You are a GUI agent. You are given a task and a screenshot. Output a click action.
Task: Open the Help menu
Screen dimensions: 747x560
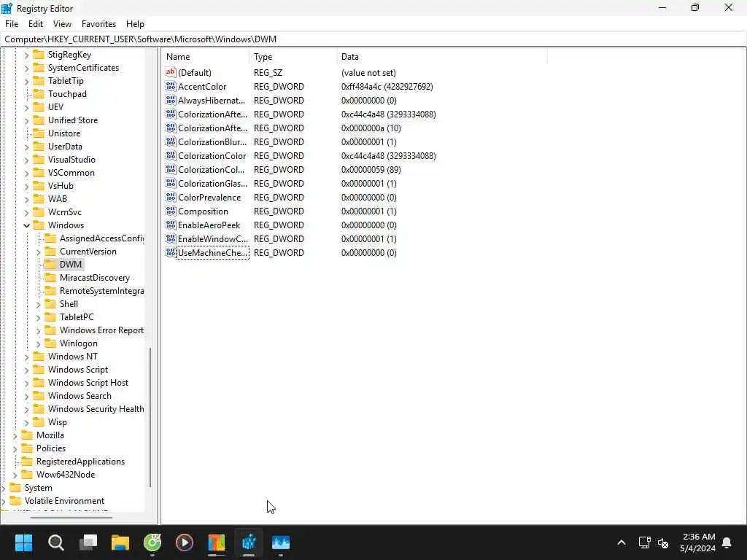pos(135,24)
